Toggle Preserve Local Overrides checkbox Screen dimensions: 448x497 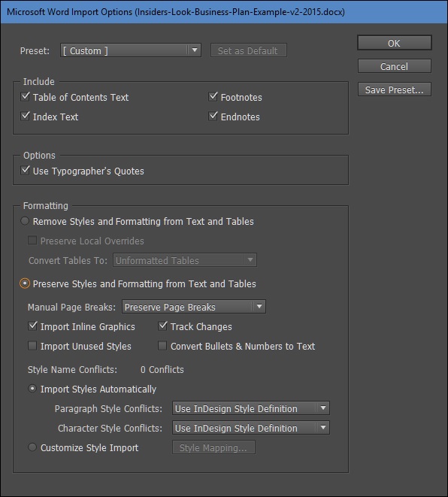(32, 241)
